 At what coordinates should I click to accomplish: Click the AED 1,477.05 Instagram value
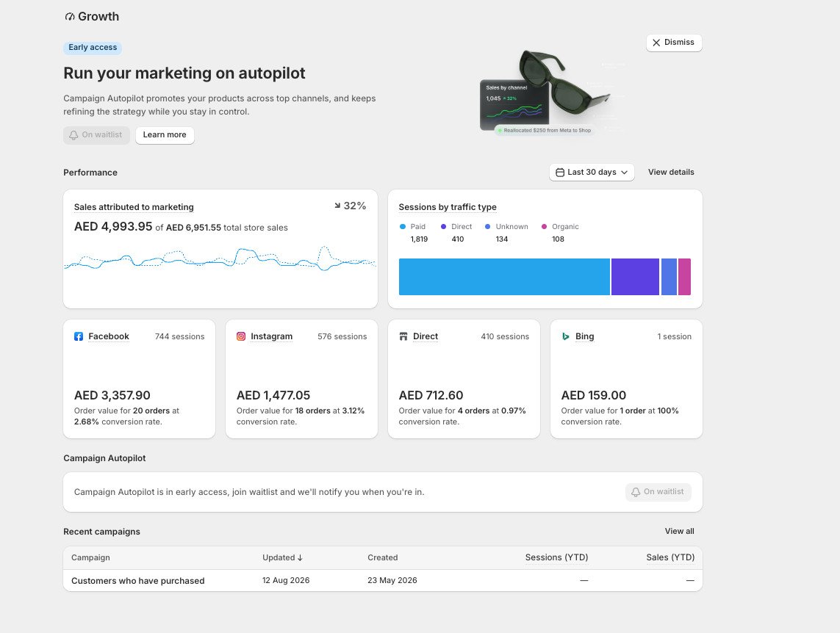click(273, 395)
